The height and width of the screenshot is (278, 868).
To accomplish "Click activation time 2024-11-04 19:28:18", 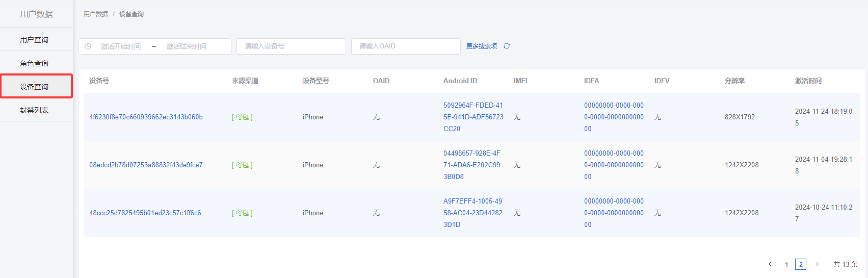I will pyautogui.click(x=824, y=165).
